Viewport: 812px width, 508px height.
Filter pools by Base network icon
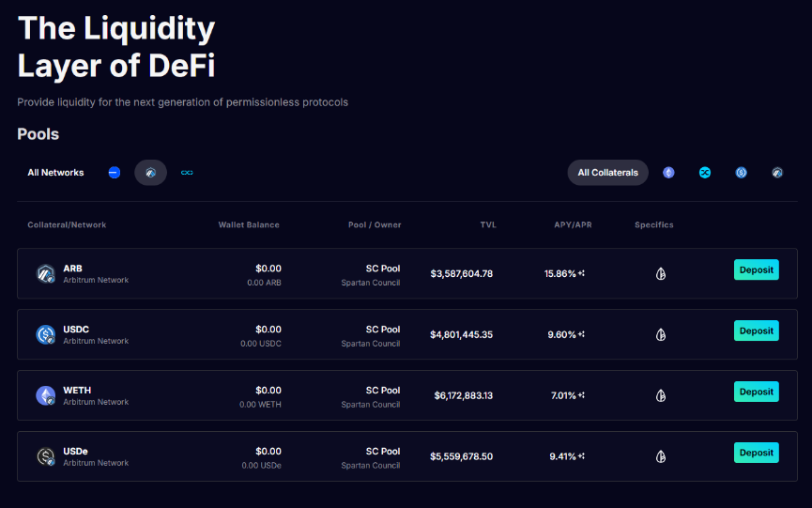(115, 173)
